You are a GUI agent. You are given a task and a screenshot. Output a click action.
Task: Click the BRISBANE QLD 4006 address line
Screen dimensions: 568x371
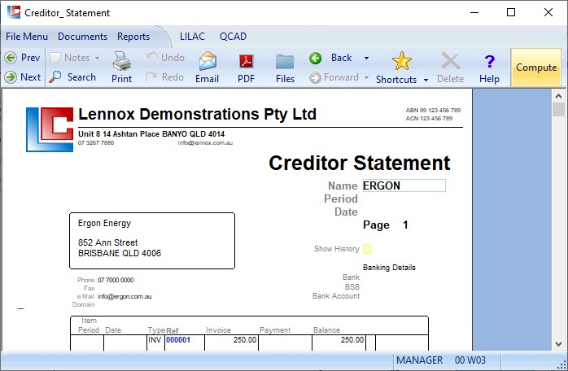pos(120,253)
